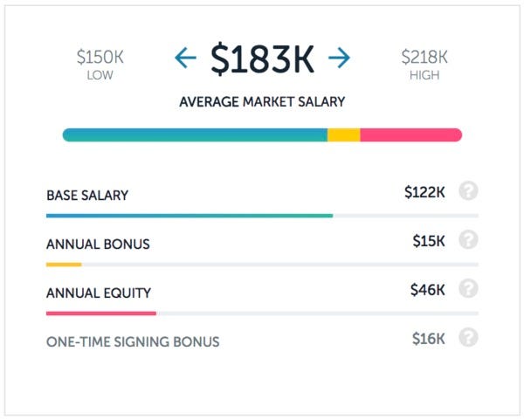This screenshot has height=420, width=524.
Task: Click the Average Market Salary heading
Action: point(262,102)
